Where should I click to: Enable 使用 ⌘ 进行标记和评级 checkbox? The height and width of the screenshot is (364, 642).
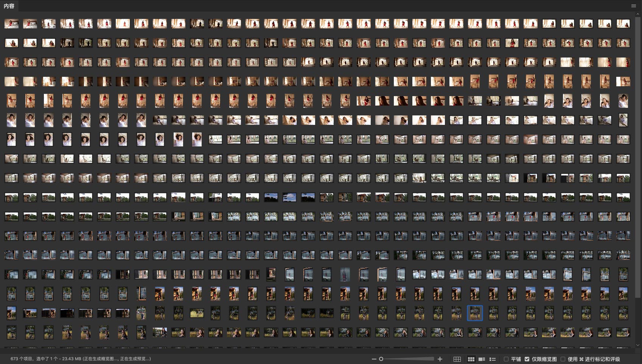coord(563,359)
